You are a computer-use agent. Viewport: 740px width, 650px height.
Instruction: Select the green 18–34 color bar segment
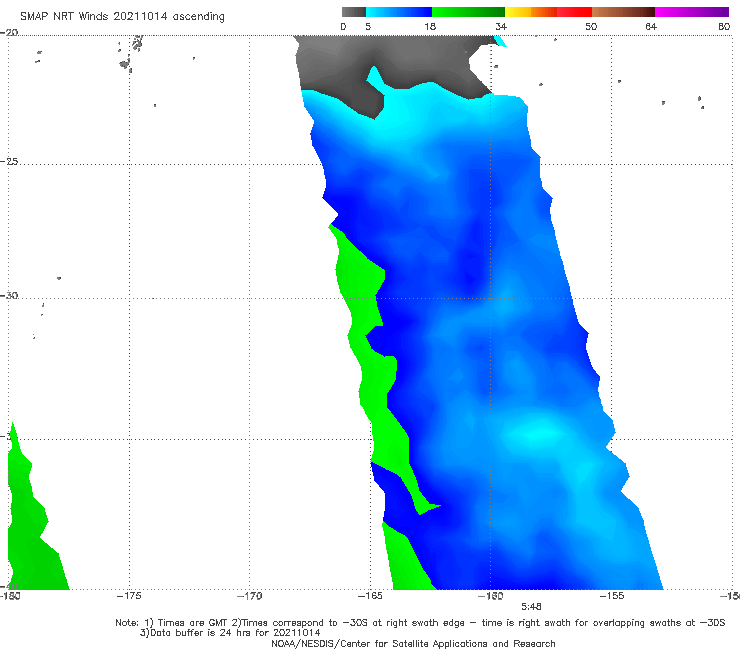pyautogui.click(x=468, y=12)
